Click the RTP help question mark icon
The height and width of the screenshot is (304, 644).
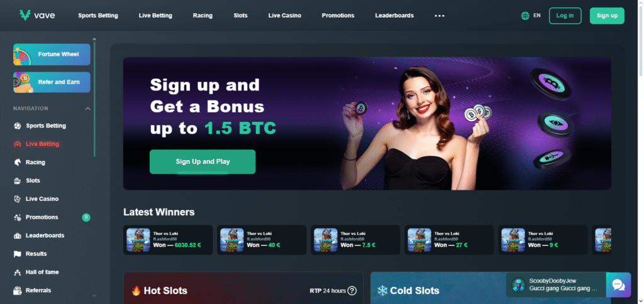[352, 291]
